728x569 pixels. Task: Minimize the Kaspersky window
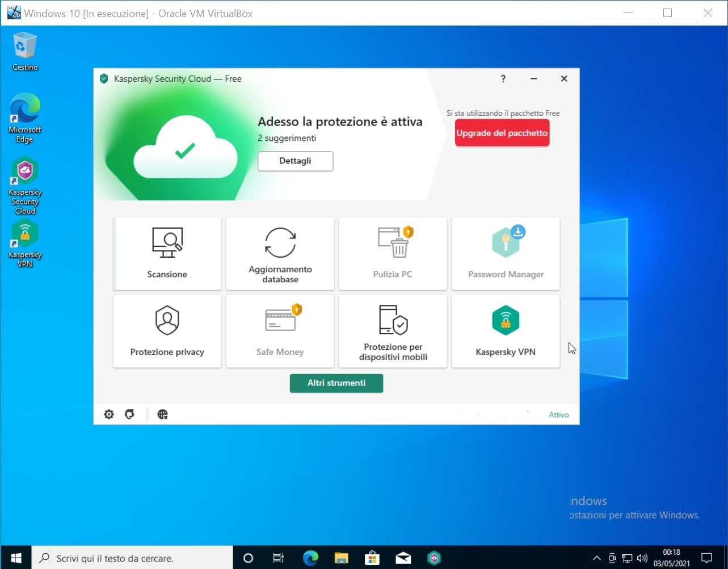(x=533, y=79)
